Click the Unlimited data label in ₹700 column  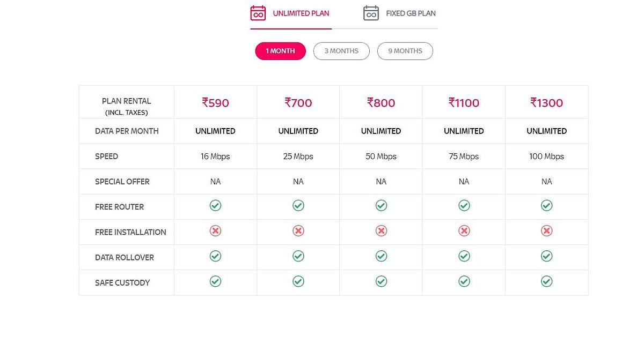298,130
